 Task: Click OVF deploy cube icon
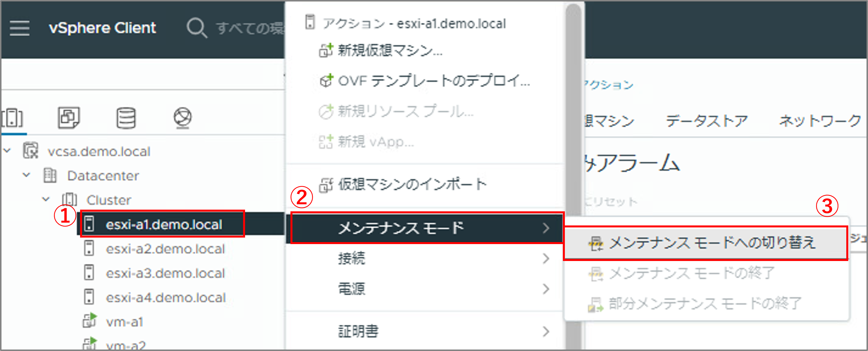[x=326, y=81]
